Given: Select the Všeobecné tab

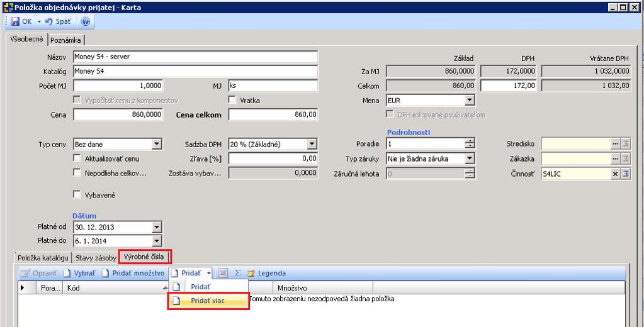Looking at the screenshot, I should point(26,39).
